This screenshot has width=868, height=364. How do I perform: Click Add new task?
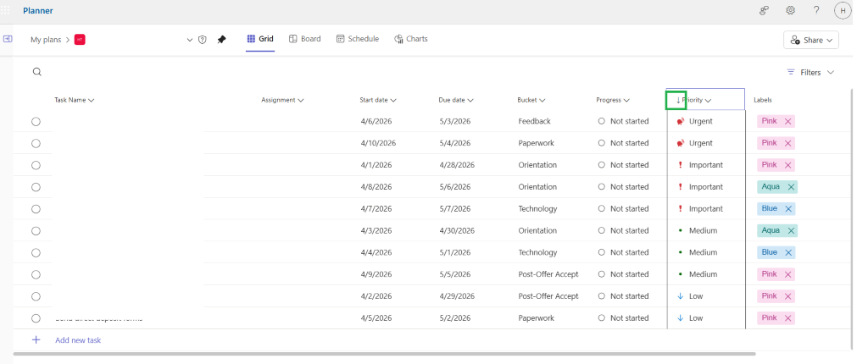pos(78,340)
